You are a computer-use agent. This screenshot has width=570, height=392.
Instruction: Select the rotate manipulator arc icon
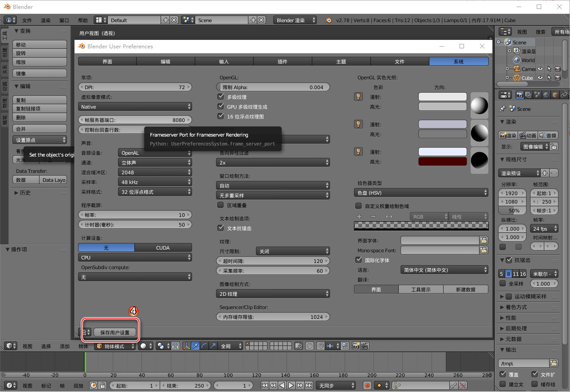coord(204,346)
